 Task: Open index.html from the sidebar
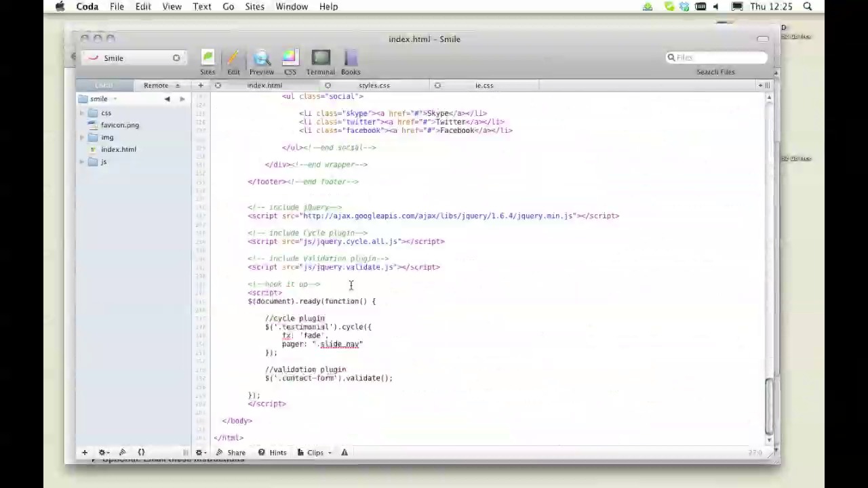pyautogui.click(x=119, y=150)
